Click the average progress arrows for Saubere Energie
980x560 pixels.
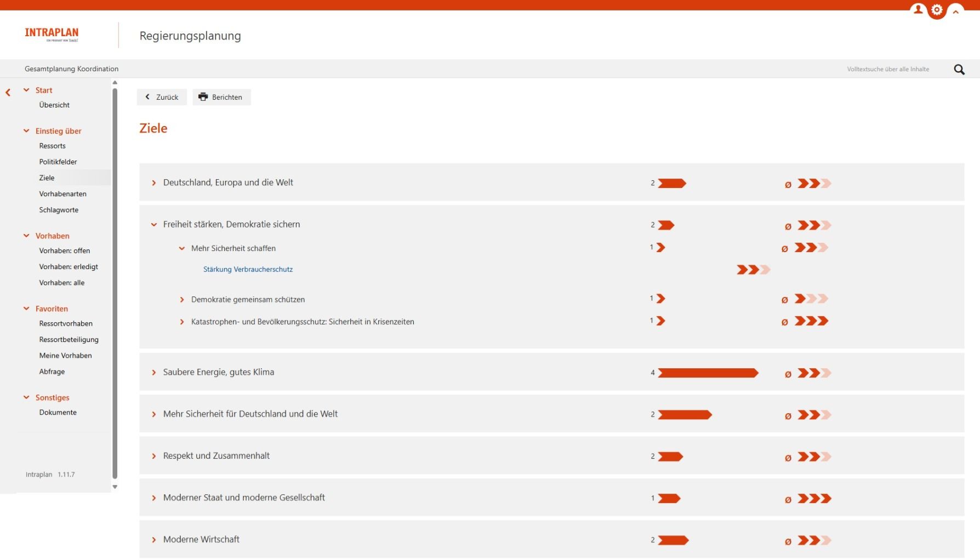pos(814,373)
